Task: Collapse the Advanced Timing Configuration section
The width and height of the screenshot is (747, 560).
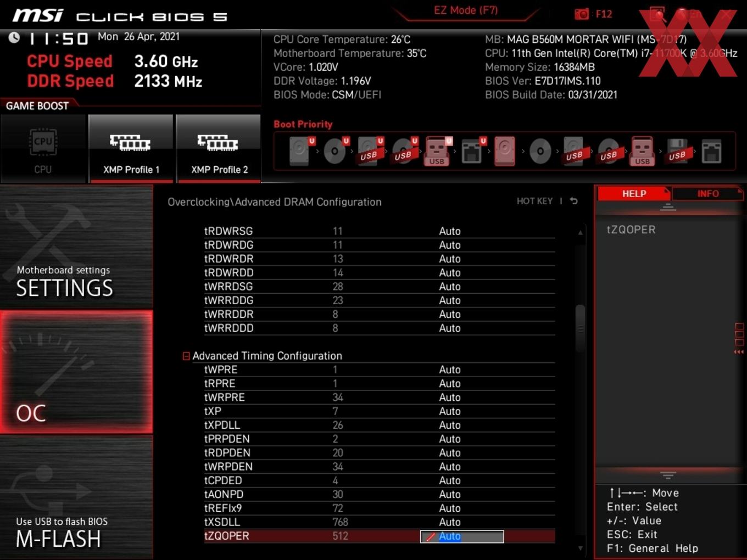Action: (186, 356)
